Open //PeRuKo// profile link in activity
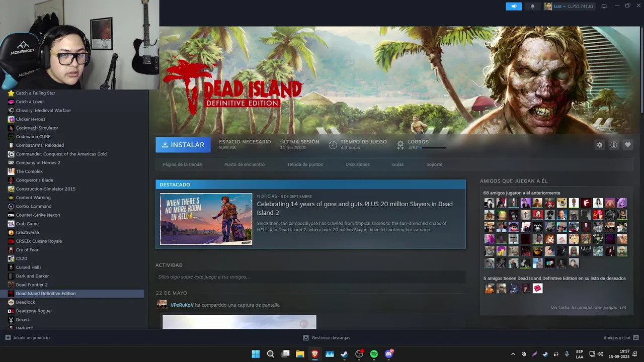The width and height of the screenshot is (644, 362). [182, 305]
